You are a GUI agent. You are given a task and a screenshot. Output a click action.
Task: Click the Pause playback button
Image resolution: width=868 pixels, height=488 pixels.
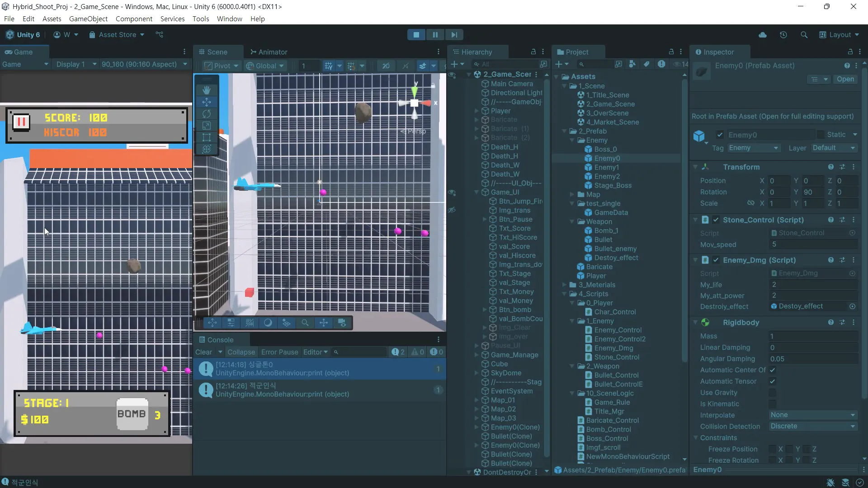435,35
